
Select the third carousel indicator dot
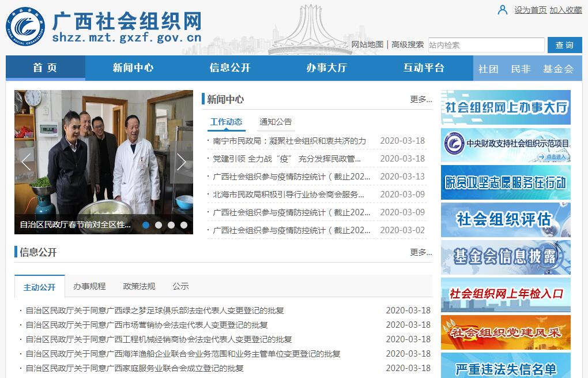(171, 225)
